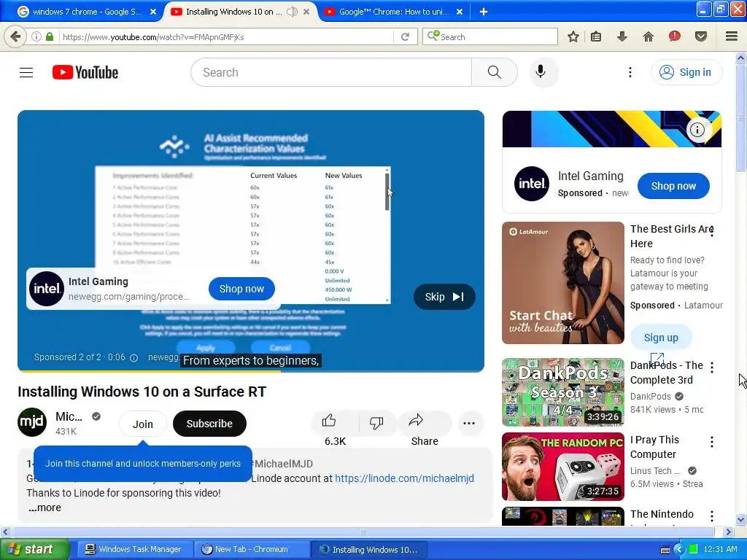Click the YouTube search magnifier button
747x560 pixels.
pyautogui.click(x=494, y=72)
